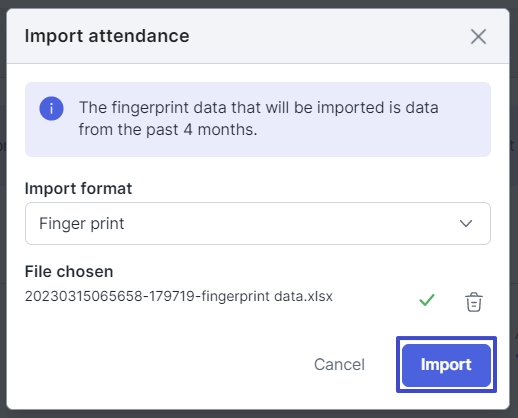Click the blue info icon
518x418 pixels.
(51, 108)
